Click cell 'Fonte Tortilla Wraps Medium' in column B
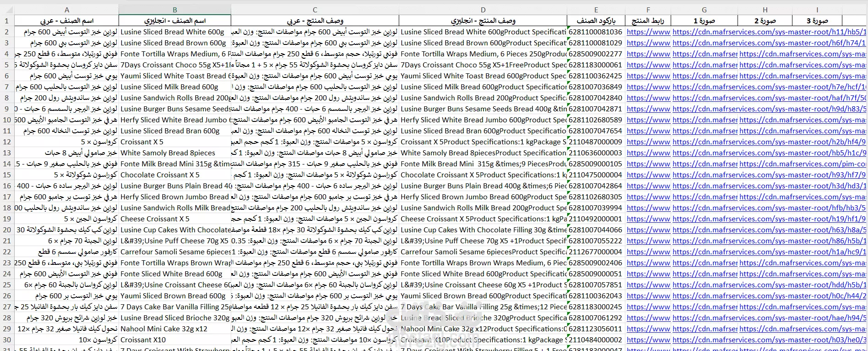Image resolution: width=868 pixels, height=351 pixels. pos(175,54)
